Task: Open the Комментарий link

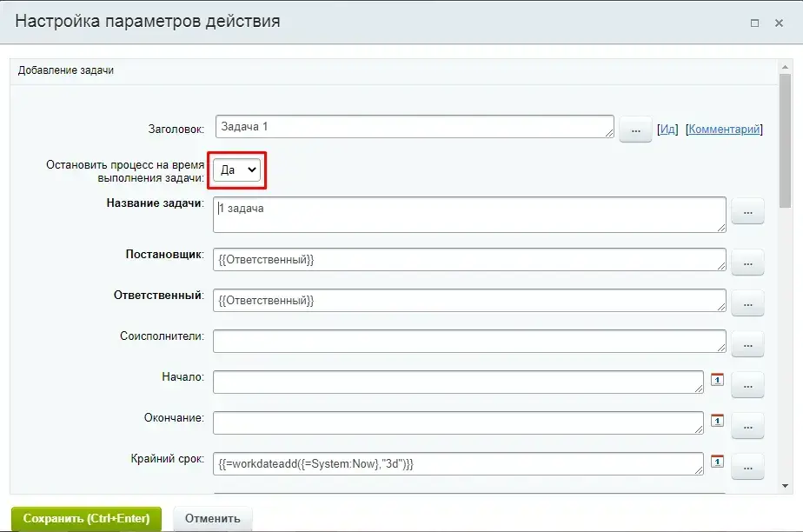Action: (723, 129)
